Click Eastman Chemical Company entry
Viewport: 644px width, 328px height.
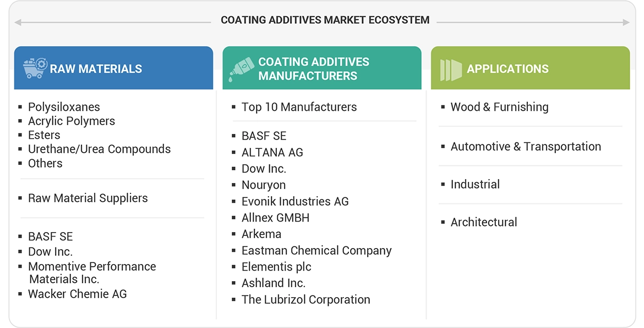(316, 251)
